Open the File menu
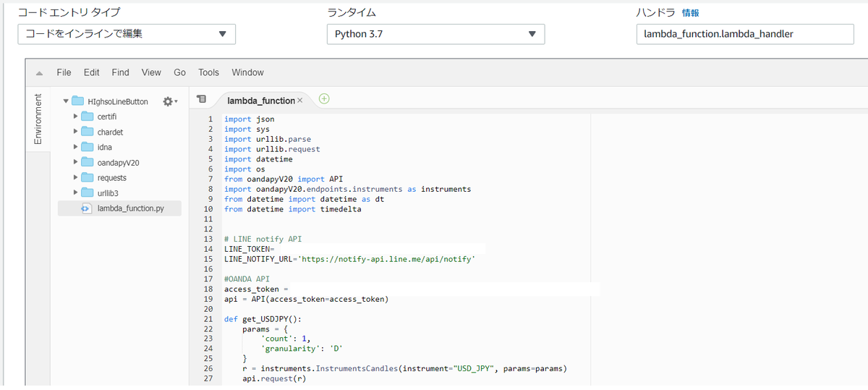The image size is (868, 390). click(64, 72)
